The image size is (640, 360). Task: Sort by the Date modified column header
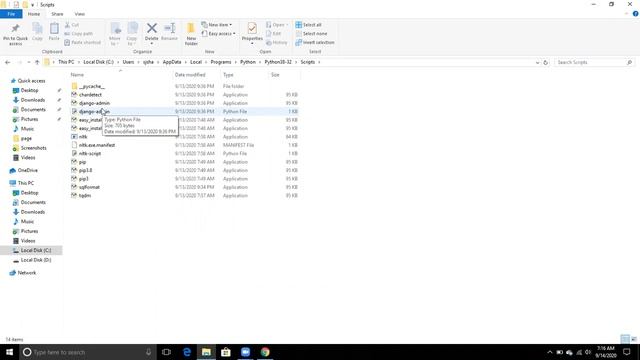(196, 75)
